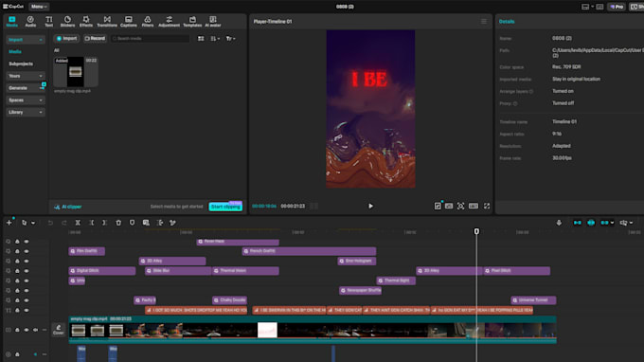Select the Newspaper Shuffle effect clip
Image resolution: width=644 pixels, height=362 pixels.
click(x=361, y=291)
